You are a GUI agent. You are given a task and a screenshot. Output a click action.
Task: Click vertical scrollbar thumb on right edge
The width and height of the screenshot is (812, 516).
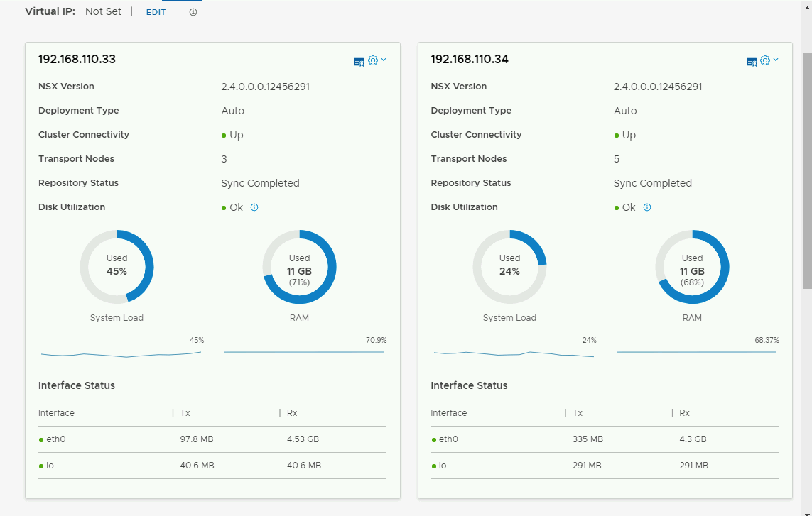pyautogui.click(x=807, y=170)
